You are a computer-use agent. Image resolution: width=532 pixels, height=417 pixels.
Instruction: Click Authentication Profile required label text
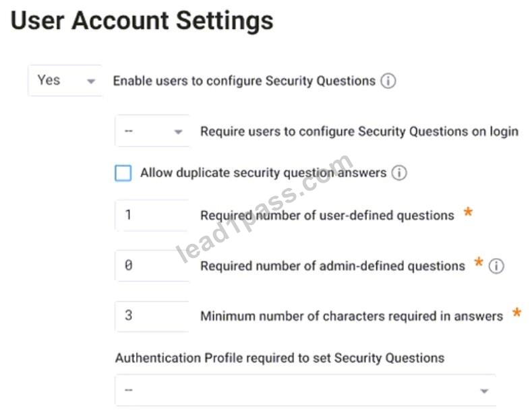280,358
